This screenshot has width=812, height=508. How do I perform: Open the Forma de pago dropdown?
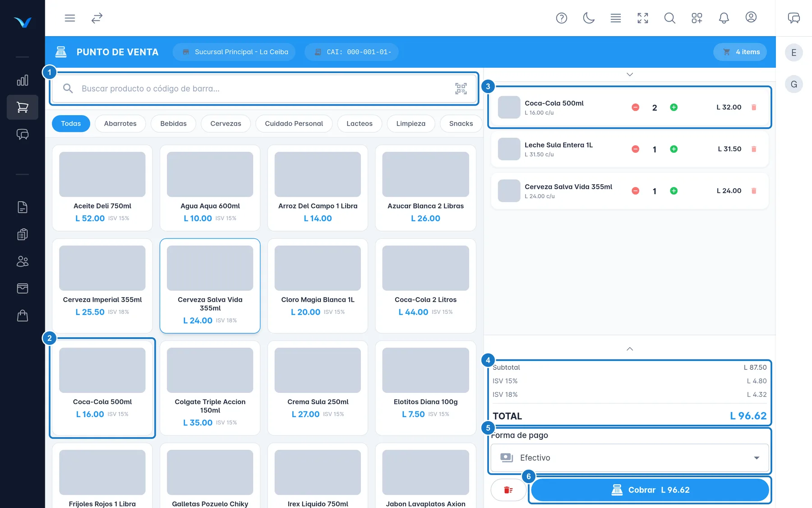[630, 458]
